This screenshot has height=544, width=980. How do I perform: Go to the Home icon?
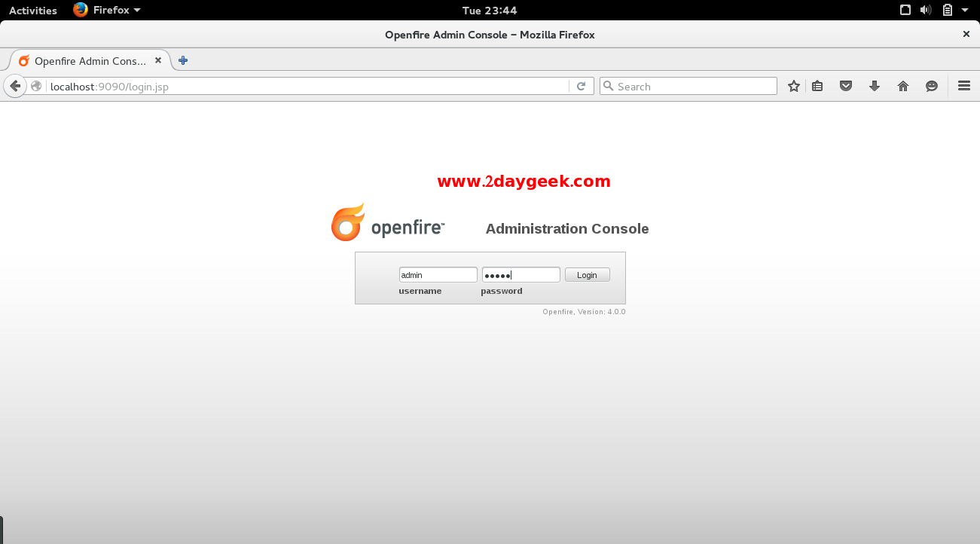[x=903, y=86]
